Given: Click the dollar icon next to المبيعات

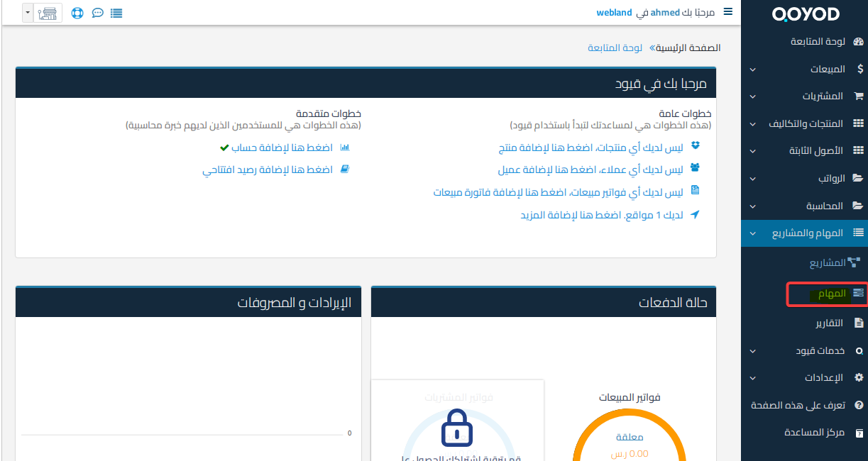Looking at the screenshot, I should (859, 69).
